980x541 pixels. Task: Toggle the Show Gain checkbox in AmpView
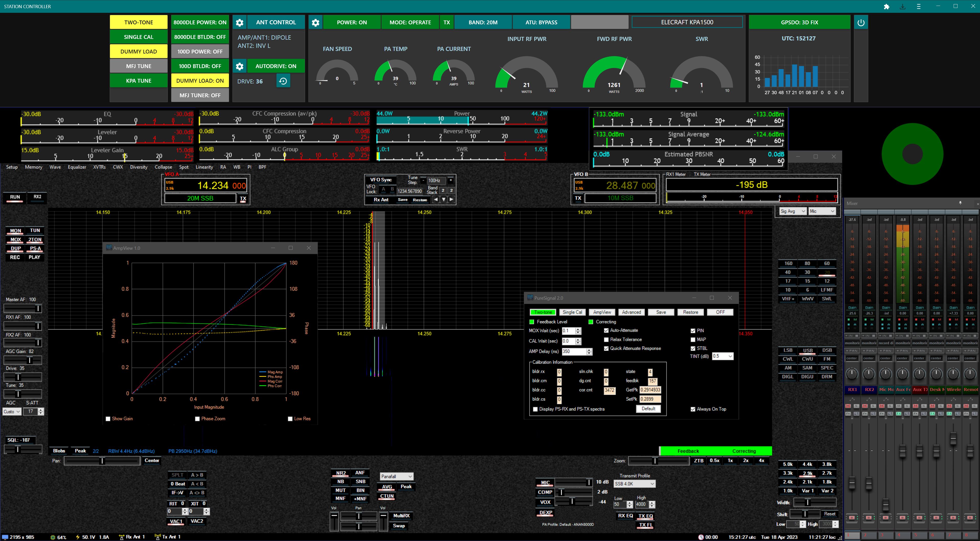click(108, 419)
